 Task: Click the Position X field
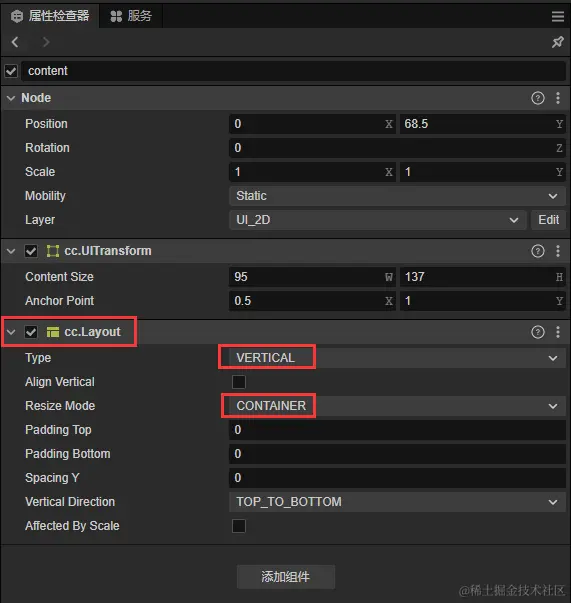point(312,124)
